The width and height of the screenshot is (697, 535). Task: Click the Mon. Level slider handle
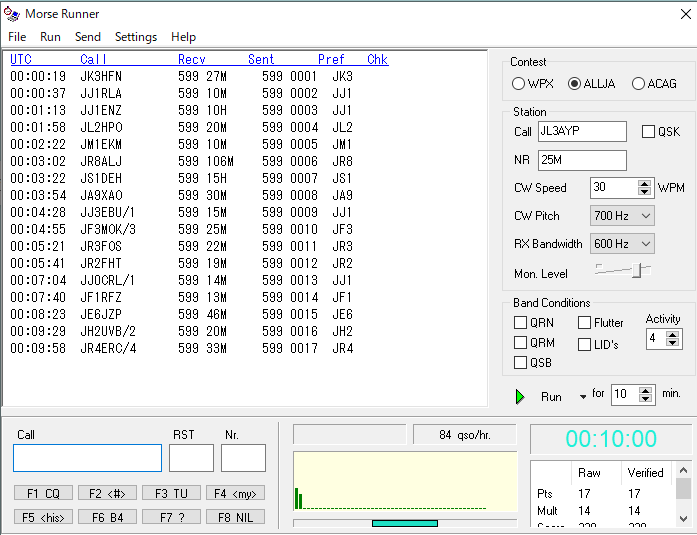tap(637, 270)
